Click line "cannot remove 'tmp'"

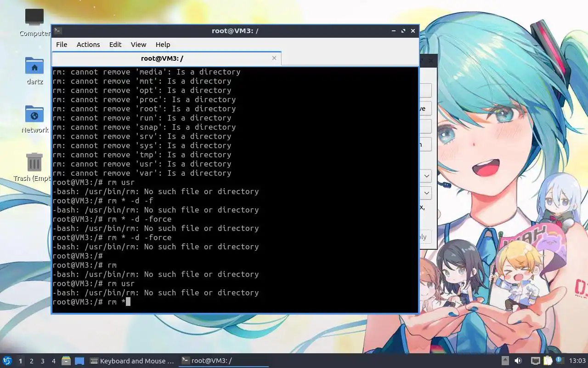click(x=142, y=155)
